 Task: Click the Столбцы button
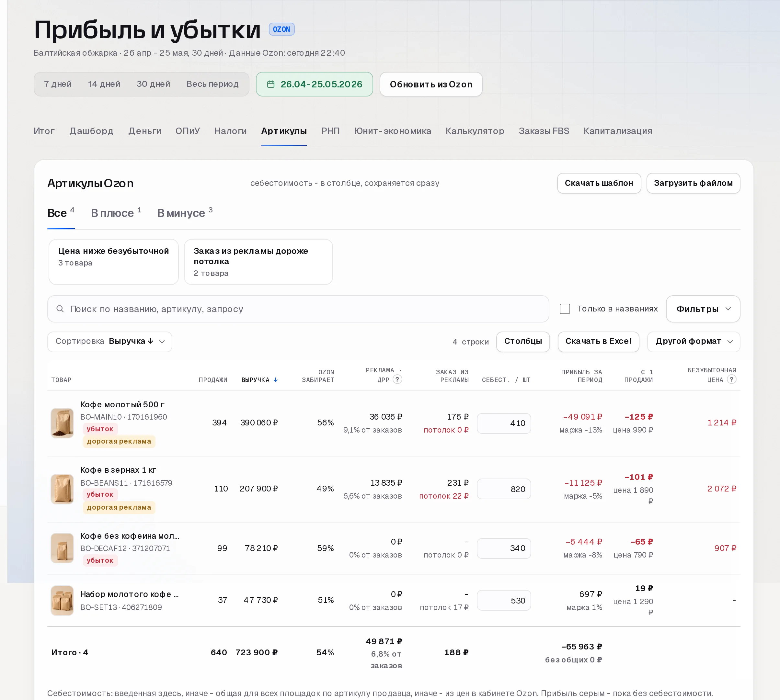[522, 342]
